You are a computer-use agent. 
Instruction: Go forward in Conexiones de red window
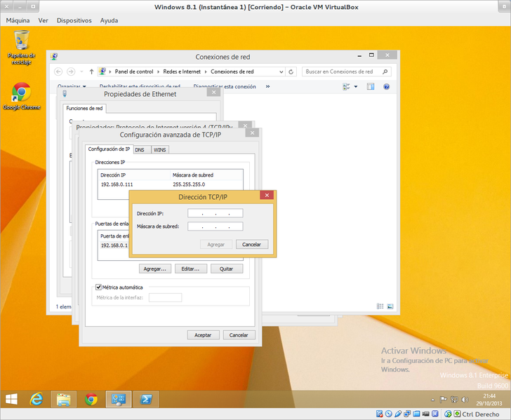[71, 72]
